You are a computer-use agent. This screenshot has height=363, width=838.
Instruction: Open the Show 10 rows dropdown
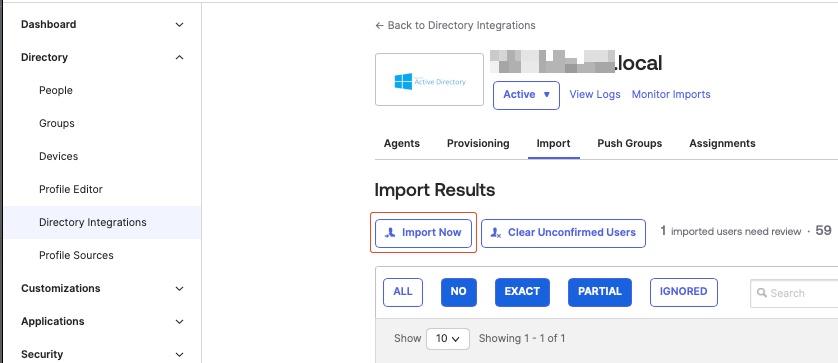(448, 339)
